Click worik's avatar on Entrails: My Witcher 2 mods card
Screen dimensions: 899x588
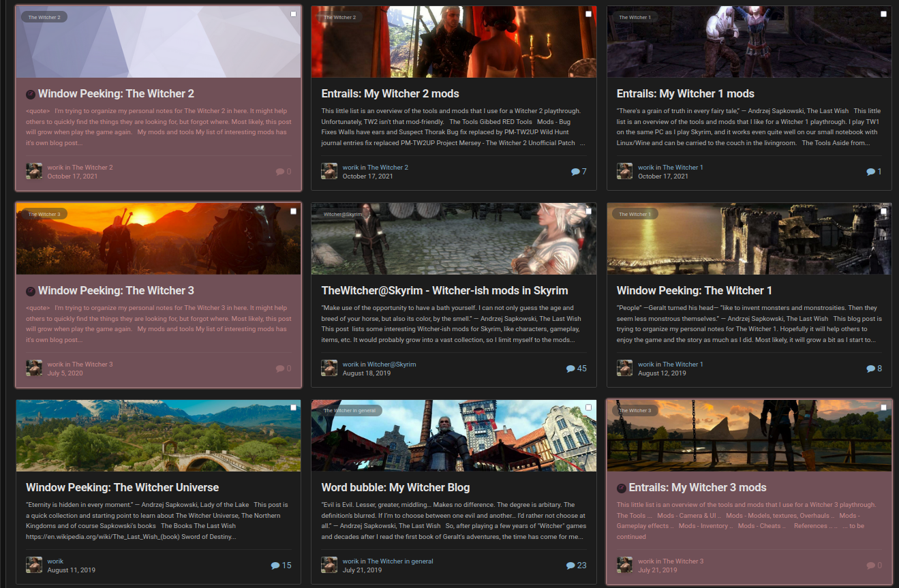(329, 171)
